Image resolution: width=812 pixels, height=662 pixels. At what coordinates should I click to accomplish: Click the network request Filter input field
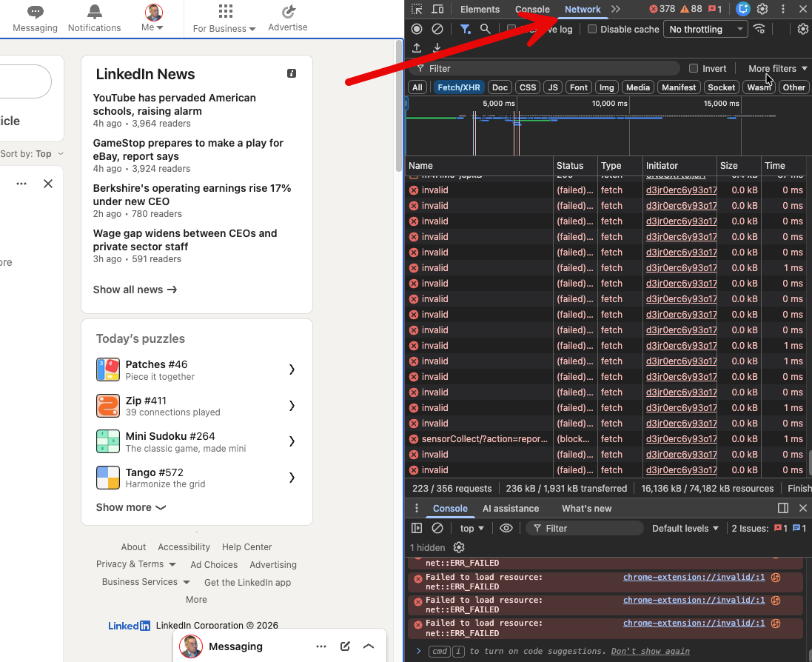(546, 68)
